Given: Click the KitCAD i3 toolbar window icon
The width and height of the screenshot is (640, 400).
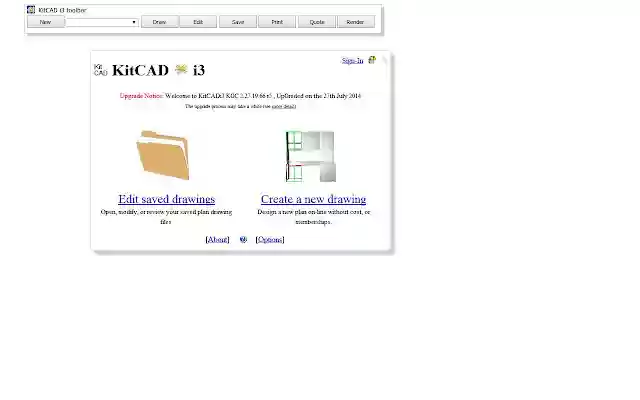Looking at the screenshot, I should pos(31,9).
